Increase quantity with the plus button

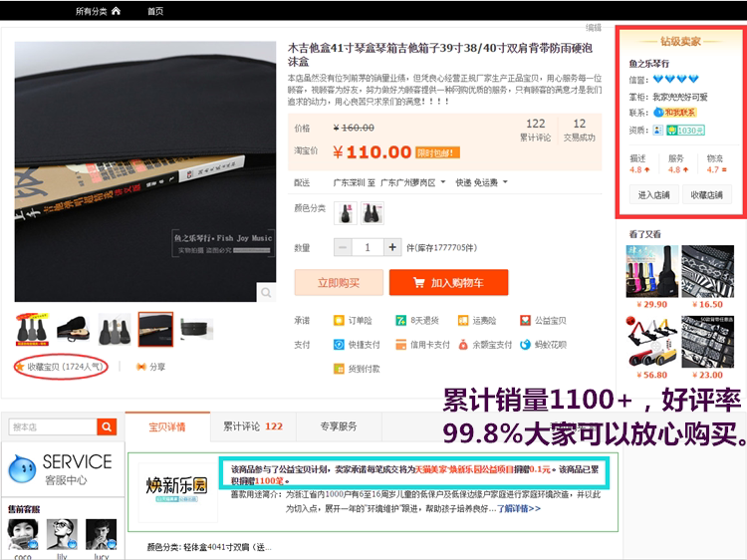click(x=392, y=247)
